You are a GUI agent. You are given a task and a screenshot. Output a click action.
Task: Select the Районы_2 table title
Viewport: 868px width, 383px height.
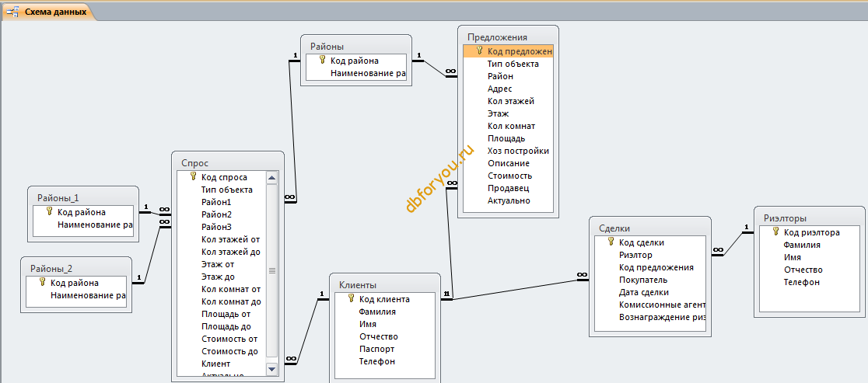click(51, 269)
